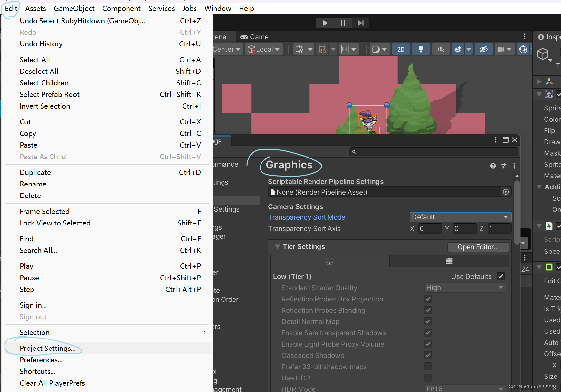Toggle Cascaded Shadows checkbox
This screenshot has width=561, height=392.
[x=428, y=355]
